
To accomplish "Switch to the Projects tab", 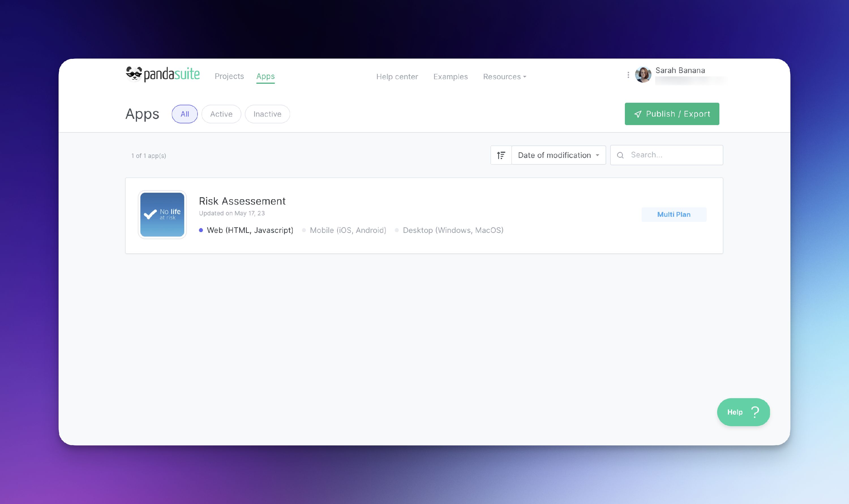I will (x=229, y=76).
